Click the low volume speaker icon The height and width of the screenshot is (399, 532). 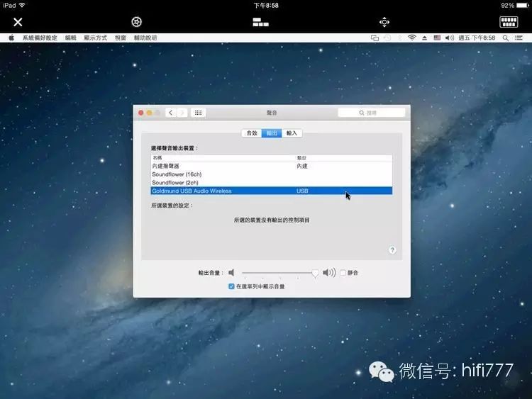pyautogui.click(x=231, y=273)
